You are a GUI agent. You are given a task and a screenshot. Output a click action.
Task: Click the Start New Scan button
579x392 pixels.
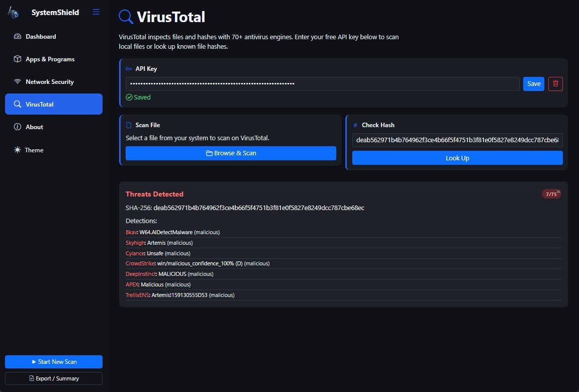[x=53, y=361]
